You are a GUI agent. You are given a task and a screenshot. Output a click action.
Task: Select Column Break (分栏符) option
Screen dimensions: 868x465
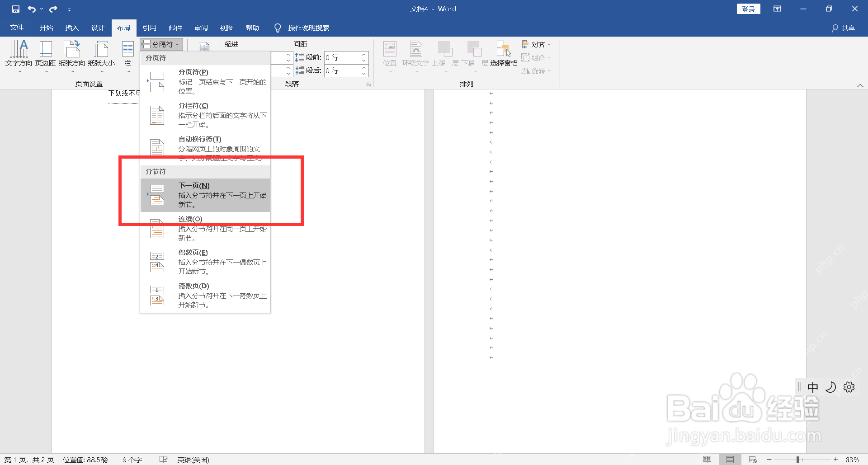(205, 115)
